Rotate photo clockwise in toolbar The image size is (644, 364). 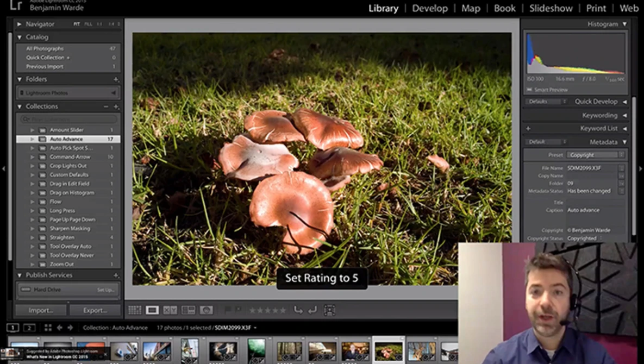(312, 310)
